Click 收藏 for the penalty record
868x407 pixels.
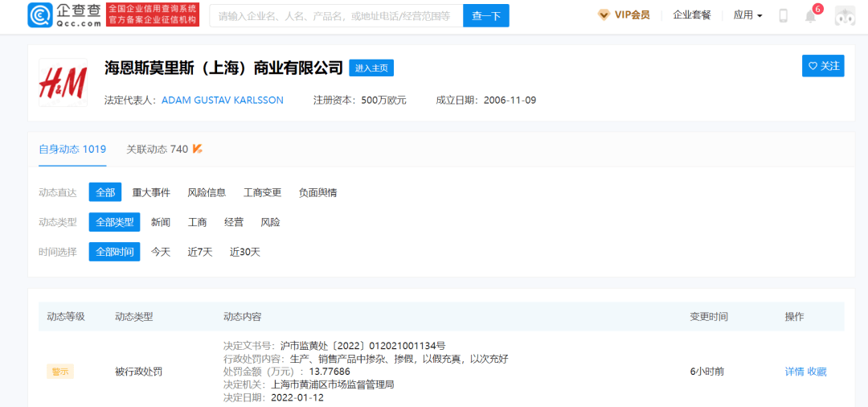click(817, 372)
